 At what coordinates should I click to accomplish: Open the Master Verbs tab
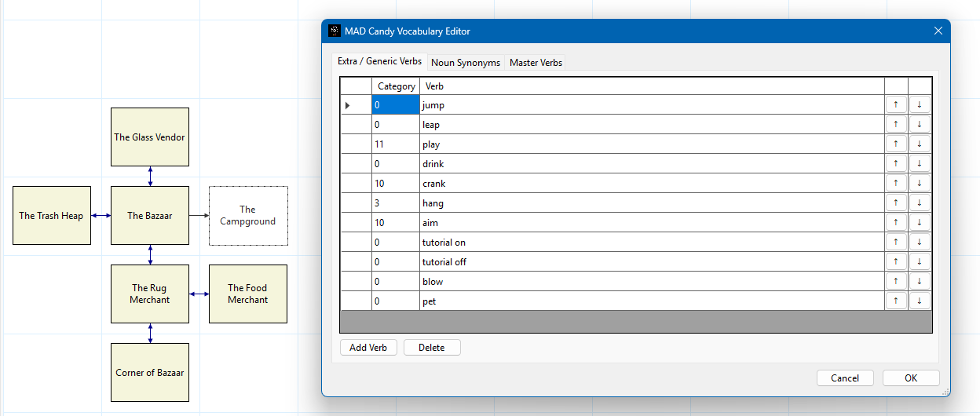[x=536, y=63]
